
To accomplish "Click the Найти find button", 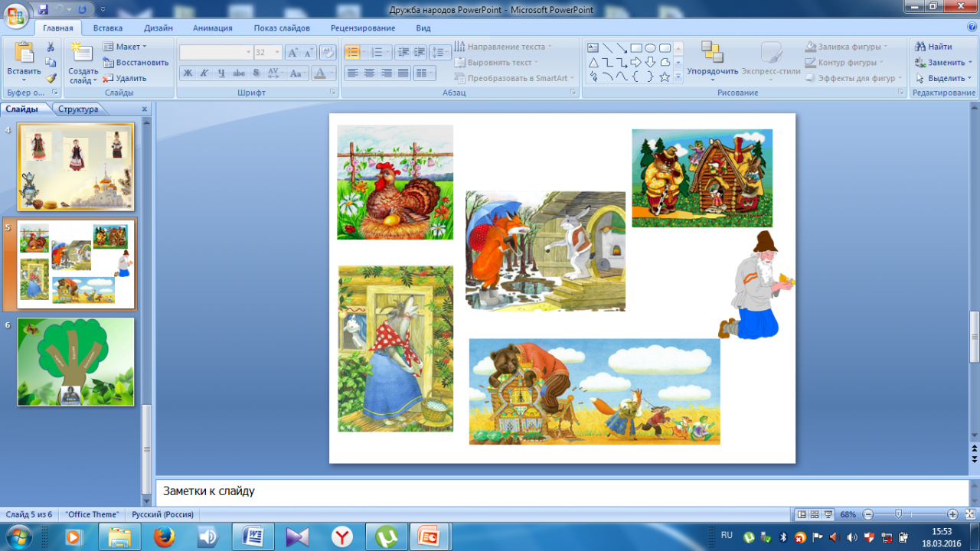I will (x=934, y=47).
